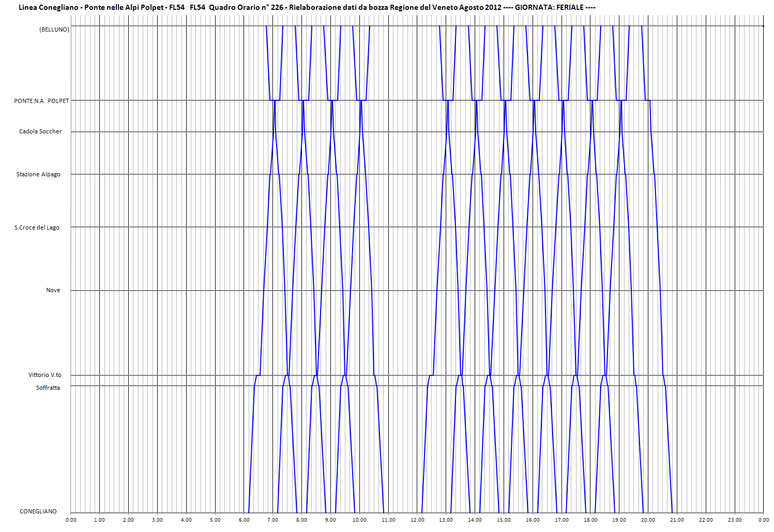
Task: Click the 13.00 hour axis label
Action: click(446, 520)
